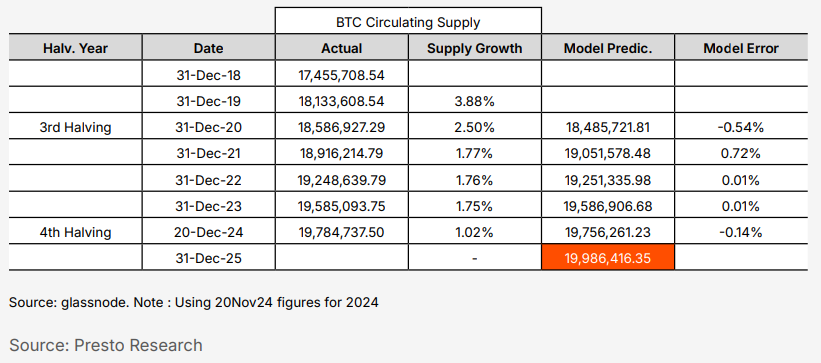This screenshot has height=363, width=821.
Task: Click the Supply Growth column header
Action: pyautogui.click(x=474, y=48)
